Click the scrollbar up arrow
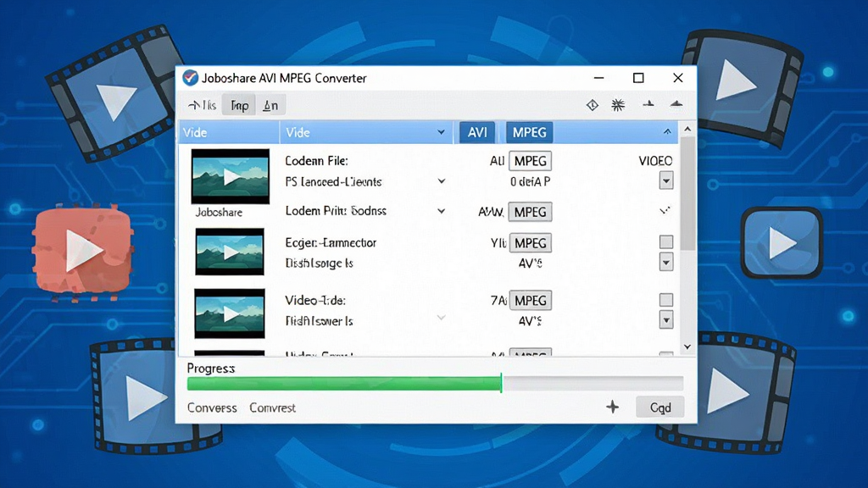The height and width of the screenshot is (488, 868). (687, 129)
